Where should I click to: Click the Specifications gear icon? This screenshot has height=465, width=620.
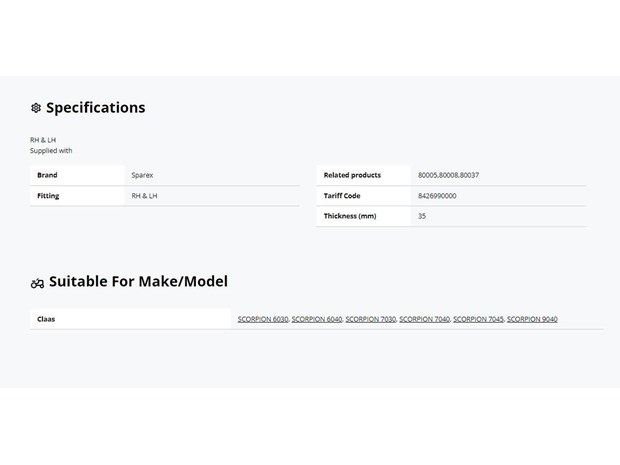click(x=36, y=108)
